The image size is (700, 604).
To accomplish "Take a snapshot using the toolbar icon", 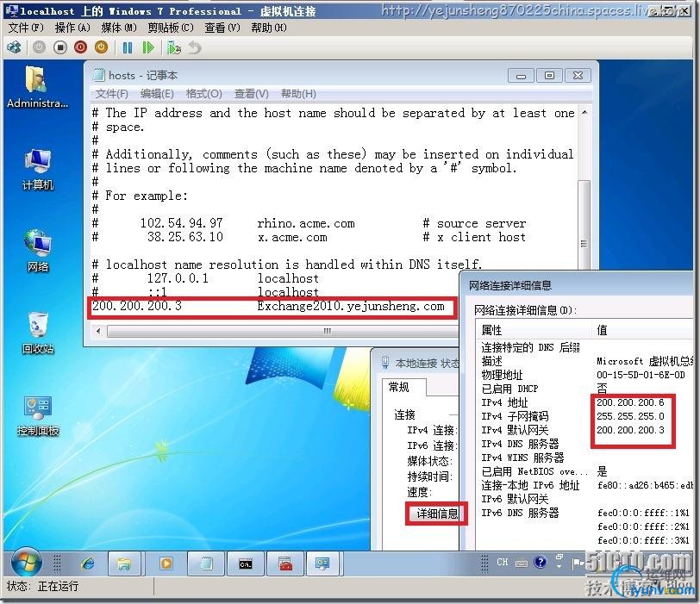I will click(x=174, y=47).
